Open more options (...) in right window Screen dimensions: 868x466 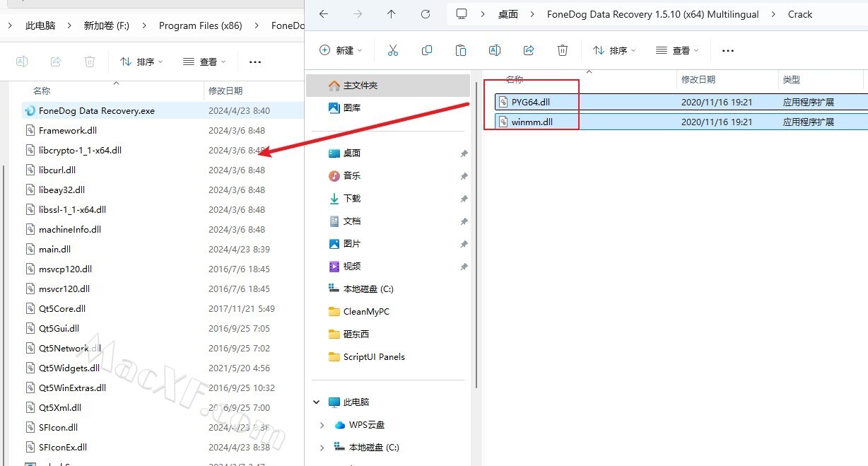[x=728, y=50]
